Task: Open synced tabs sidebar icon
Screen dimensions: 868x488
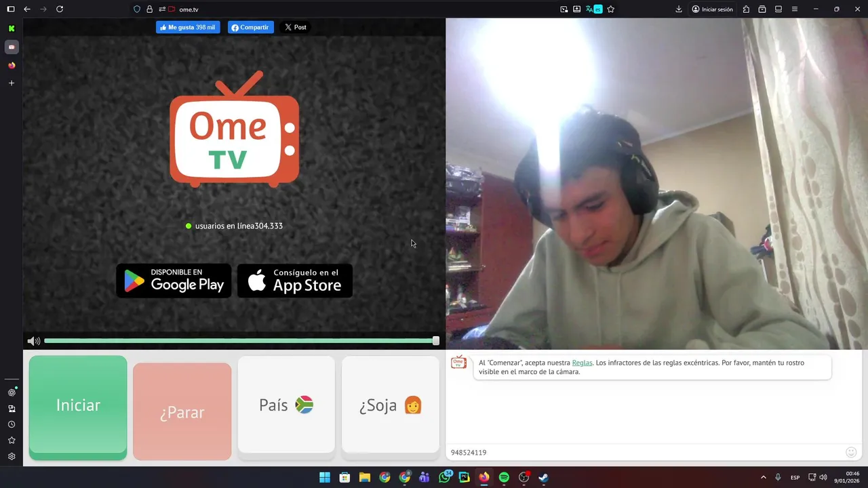Action: (x=12, y=409)
